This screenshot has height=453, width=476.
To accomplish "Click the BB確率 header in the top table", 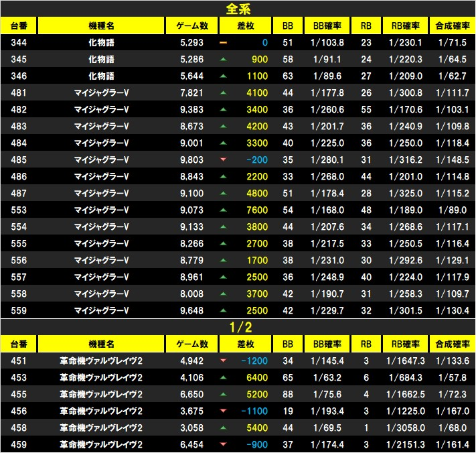I will coord(327,26).
